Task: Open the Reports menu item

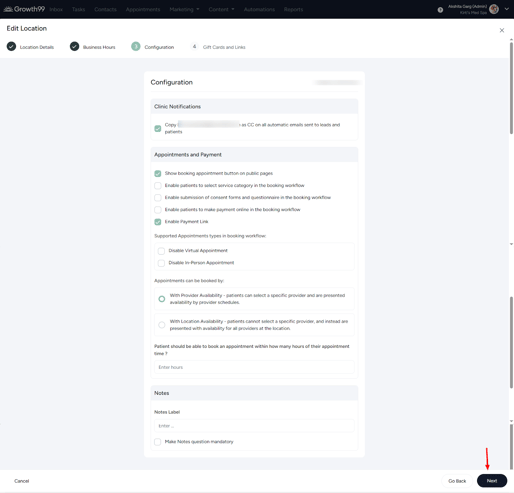Action: coord(293,9)
